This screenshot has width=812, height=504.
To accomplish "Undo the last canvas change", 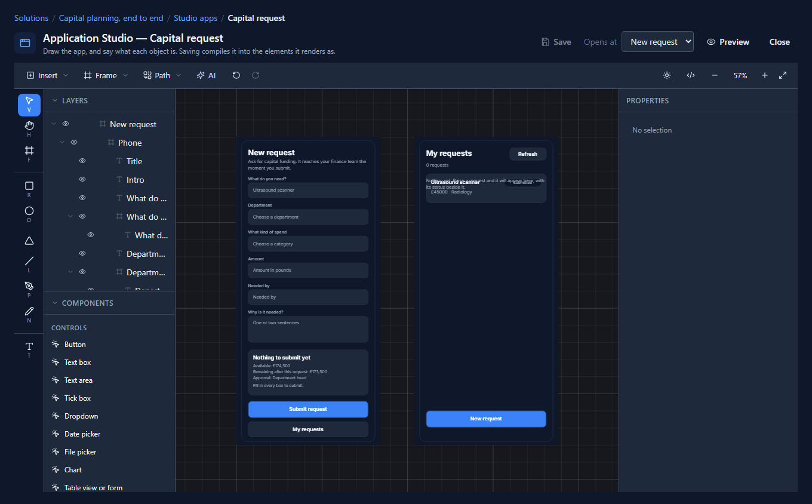I will tap(236, 75).
